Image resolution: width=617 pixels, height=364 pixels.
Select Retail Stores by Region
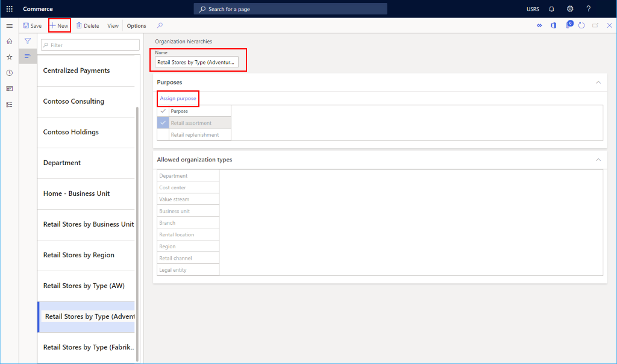click(86, 254)
